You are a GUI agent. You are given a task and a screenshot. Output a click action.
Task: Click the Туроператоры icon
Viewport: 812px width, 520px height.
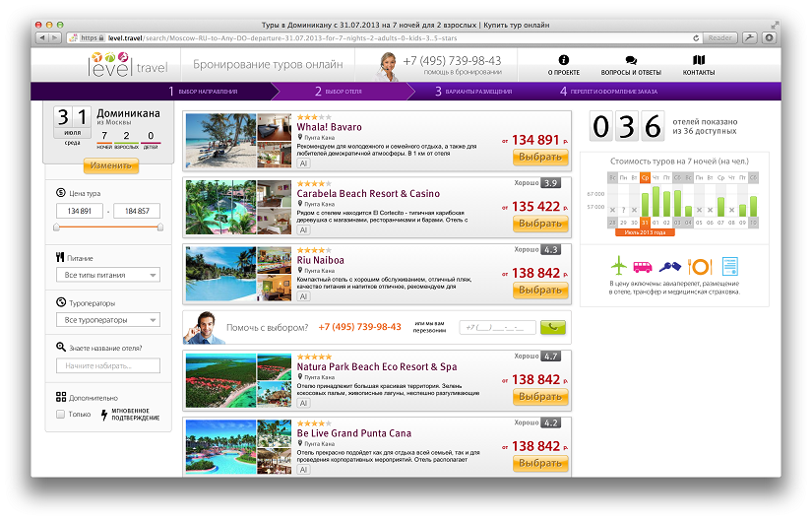(61, 302)
